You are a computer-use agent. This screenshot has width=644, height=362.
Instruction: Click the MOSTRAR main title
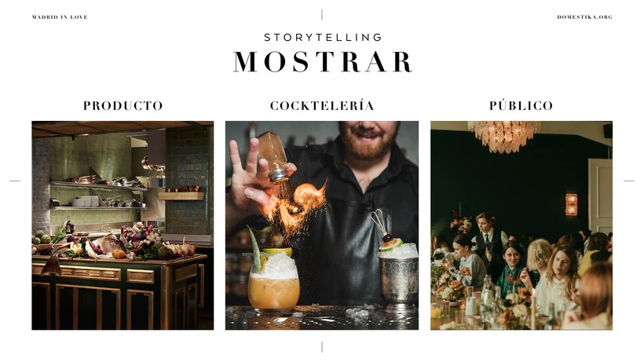point(323,62)
